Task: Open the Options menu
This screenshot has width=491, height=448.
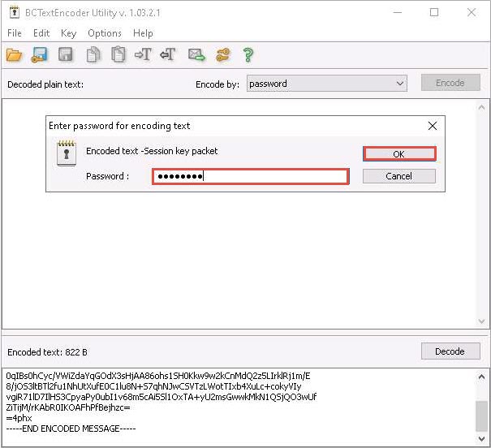Action: tap(105, 33)
